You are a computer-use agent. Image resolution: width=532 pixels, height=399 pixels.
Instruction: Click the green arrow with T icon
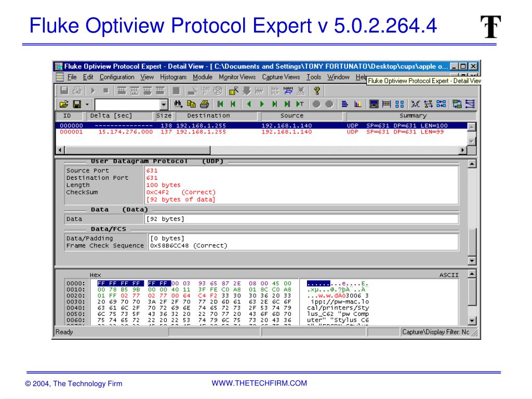[x=300, y=104]
